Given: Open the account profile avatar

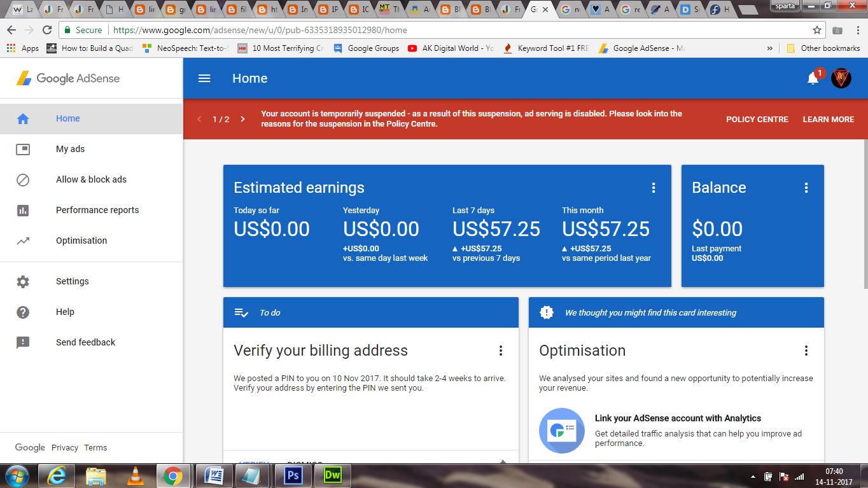Looking at the screenshot, I should pyautogui.click(x=841, y=78).
